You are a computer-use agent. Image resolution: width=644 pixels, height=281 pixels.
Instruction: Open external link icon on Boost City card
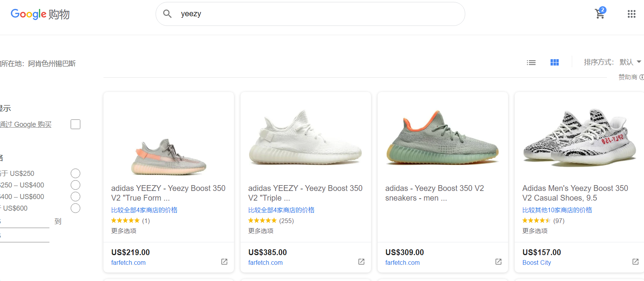tap(635, 262)
